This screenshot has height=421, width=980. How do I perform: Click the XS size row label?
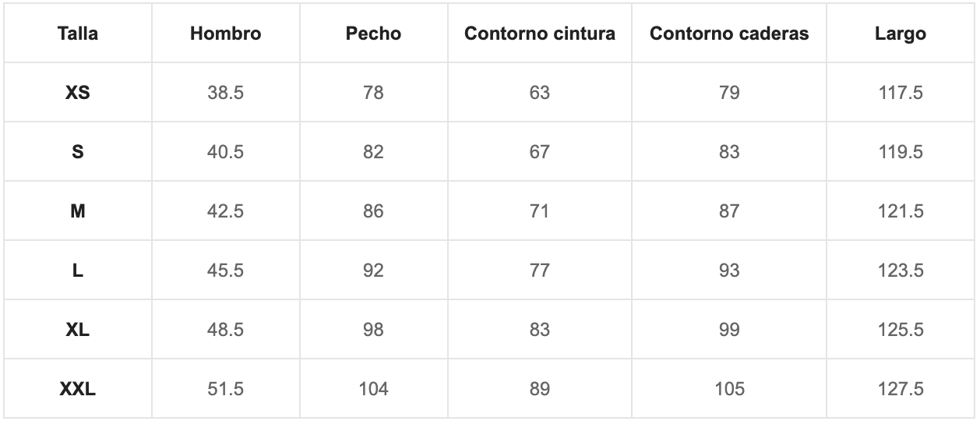click(x=78, y=93)
